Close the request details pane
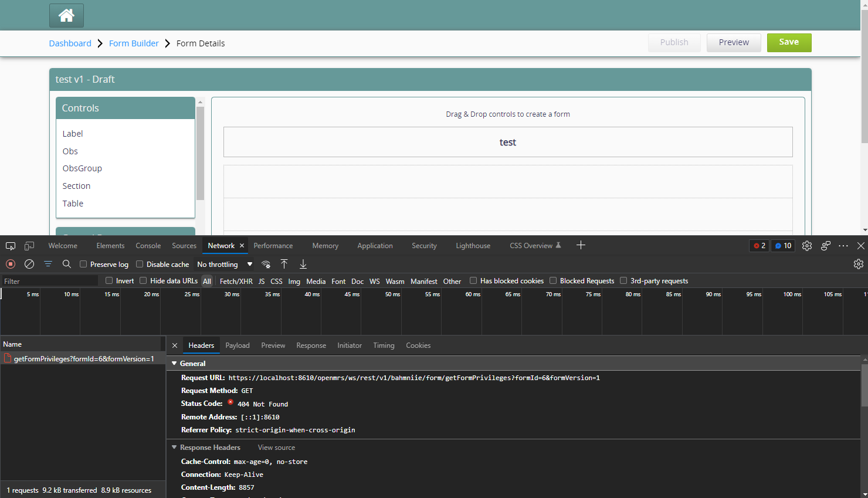Image resolution: width=868 pixels, height=498 pixels. 175,345
